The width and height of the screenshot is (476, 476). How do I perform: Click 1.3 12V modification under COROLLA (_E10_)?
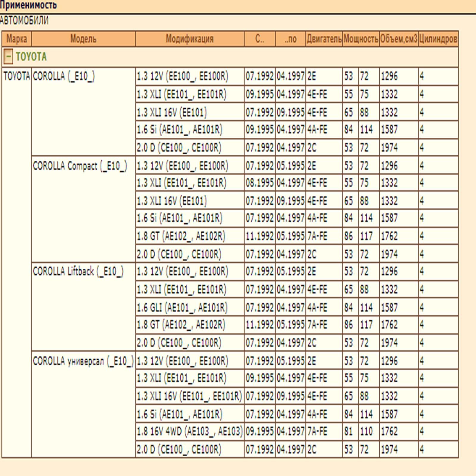point(190,76)
